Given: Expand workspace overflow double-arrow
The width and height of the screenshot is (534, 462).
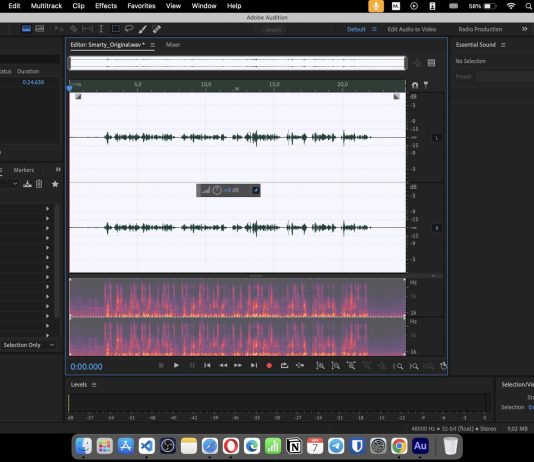Looking at the screenshot, I should [x=524, y=29].
